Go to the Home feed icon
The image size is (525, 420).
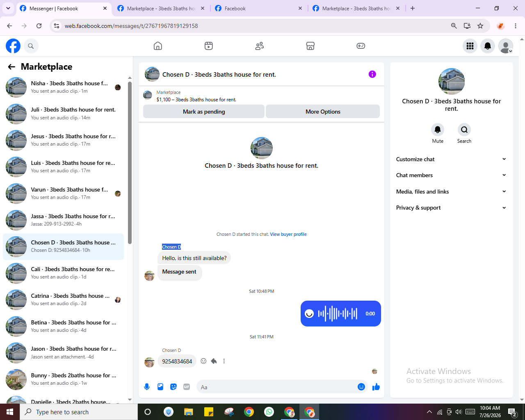click(158, 46)
